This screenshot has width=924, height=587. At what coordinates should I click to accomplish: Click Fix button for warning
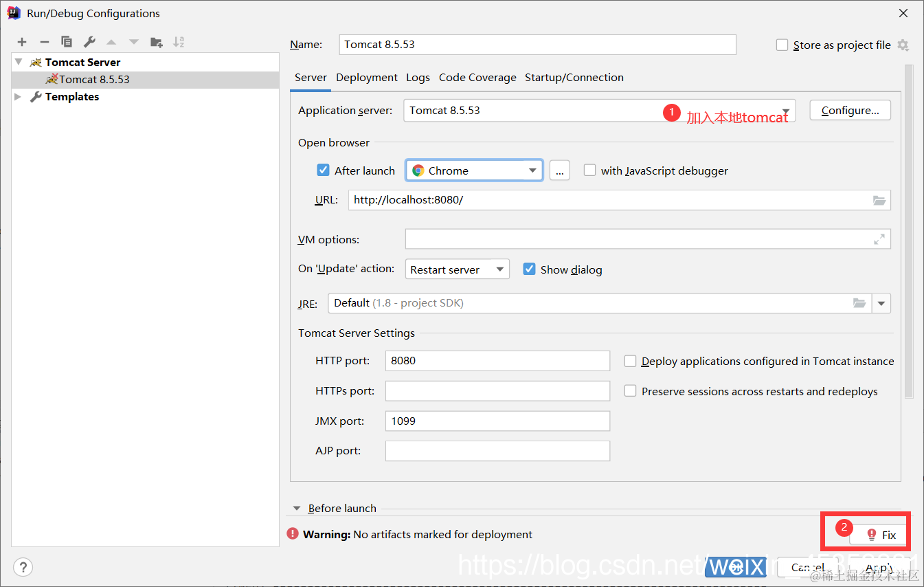(x=881, y=535)
